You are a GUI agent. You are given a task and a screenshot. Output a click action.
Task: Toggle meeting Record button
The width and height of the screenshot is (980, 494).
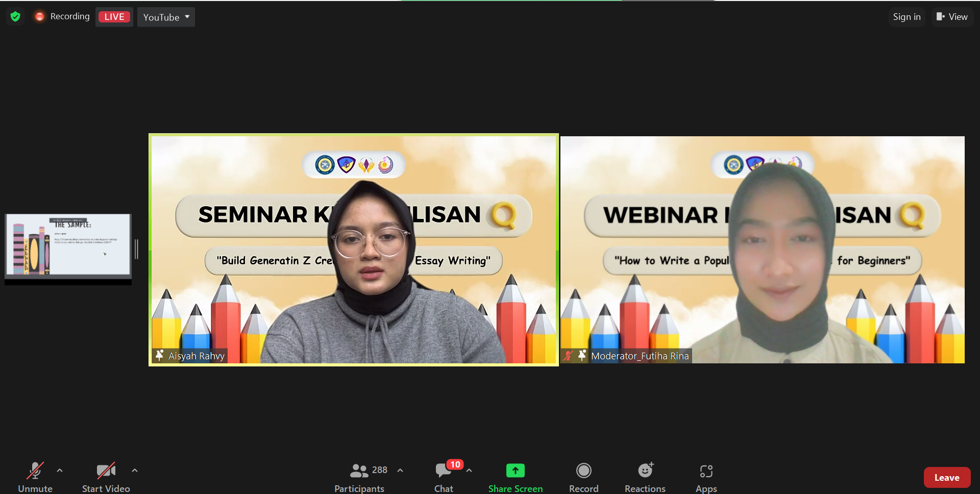coord(583,477)
